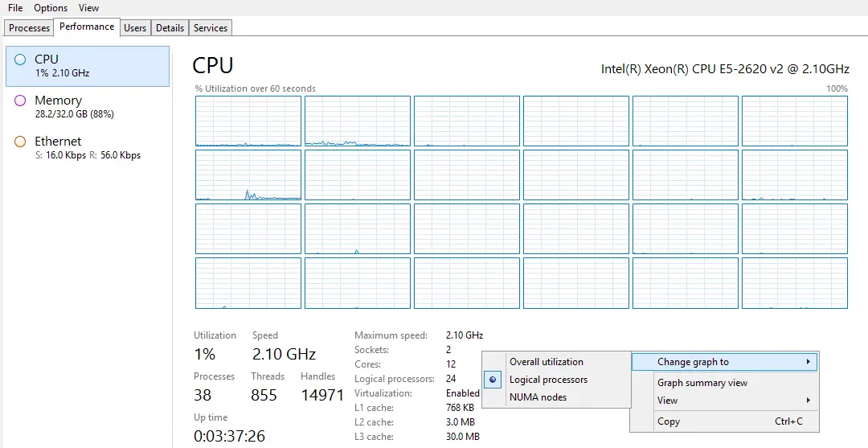
Task: Go to the Services tab
Action: pyautogui.click(x=211, y=27)
